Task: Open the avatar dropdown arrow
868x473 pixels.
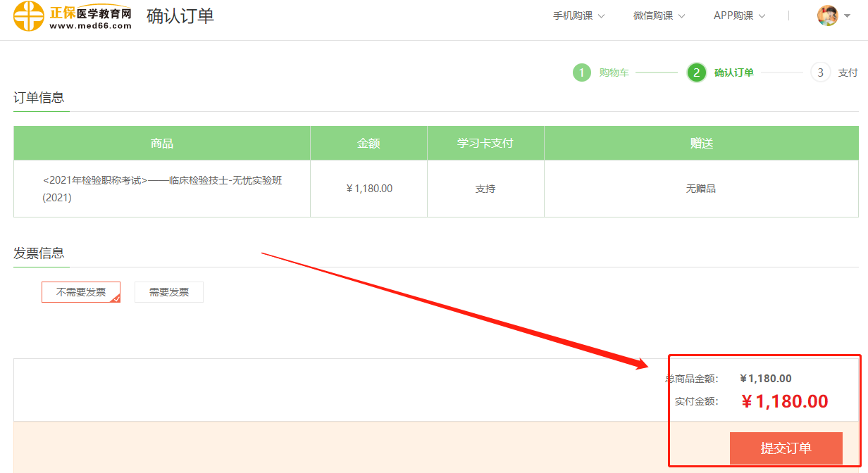Action: coord(847,16)
